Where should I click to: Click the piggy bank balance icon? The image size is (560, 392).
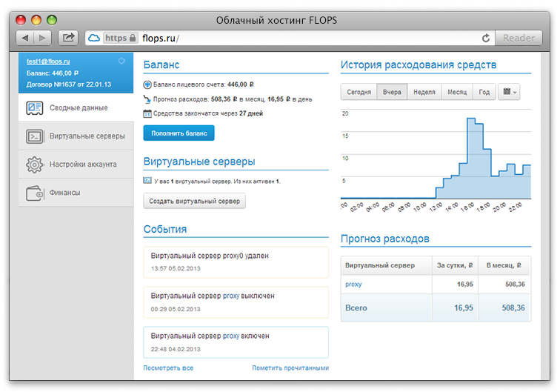pos(147,84)
